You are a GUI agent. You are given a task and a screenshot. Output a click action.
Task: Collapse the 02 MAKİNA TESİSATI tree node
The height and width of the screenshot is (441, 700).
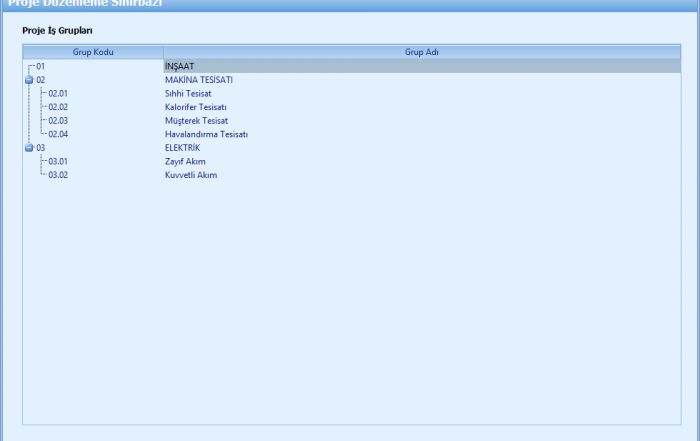click(29, 79)
